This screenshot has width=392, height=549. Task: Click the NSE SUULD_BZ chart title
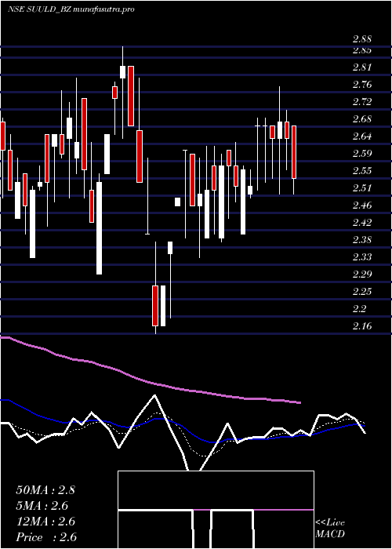click(x=71, y=9)
